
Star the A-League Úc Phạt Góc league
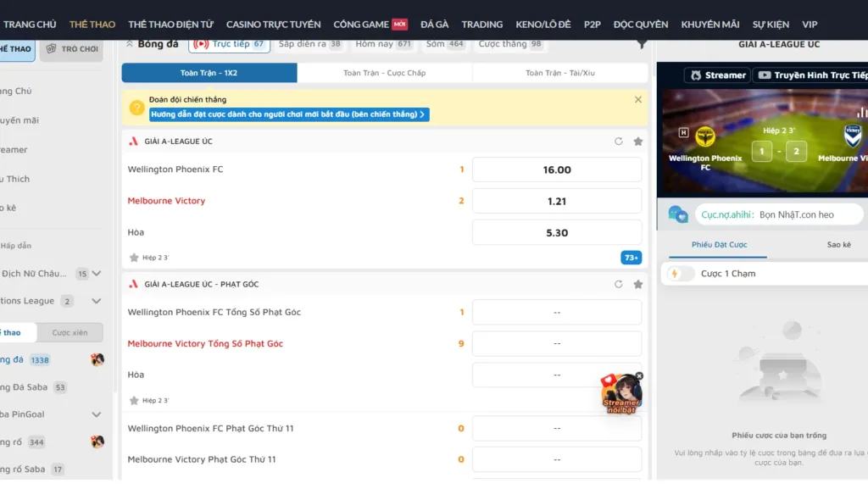[638, 285]
